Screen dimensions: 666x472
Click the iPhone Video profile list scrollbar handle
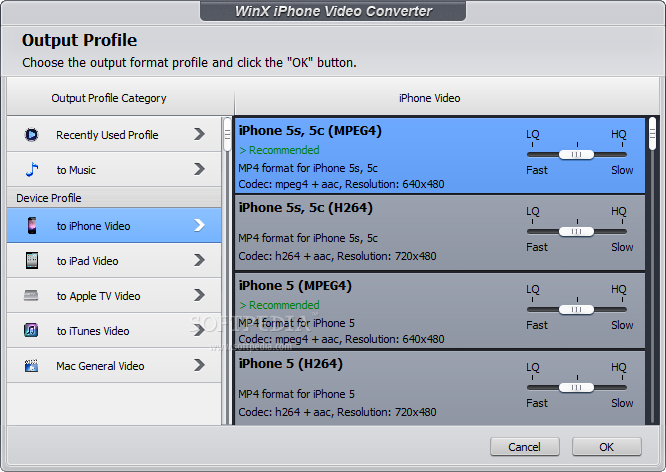[x=652, y=134]
